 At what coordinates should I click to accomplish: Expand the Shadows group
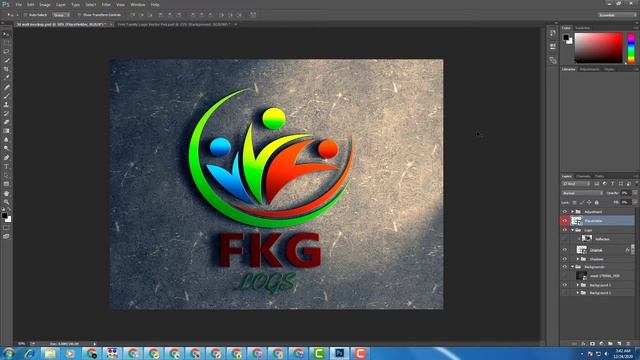tap(578, 259)
